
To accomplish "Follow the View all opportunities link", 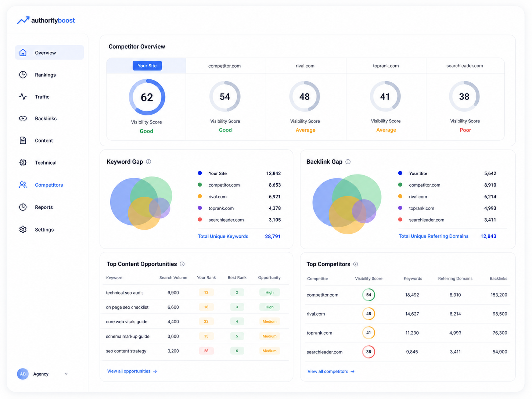I will pyautogui.click(x=132, y=371).
